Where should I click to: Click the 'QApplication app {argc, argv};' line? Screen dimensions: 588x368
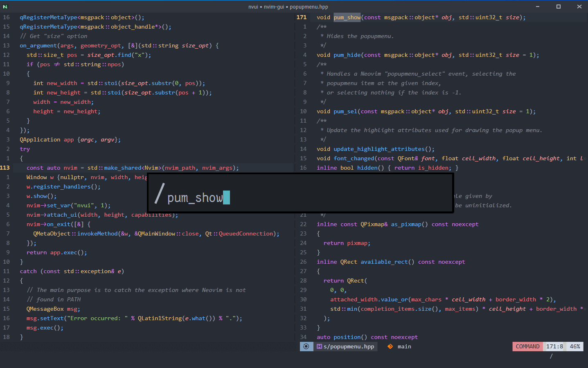coord(70,139)
